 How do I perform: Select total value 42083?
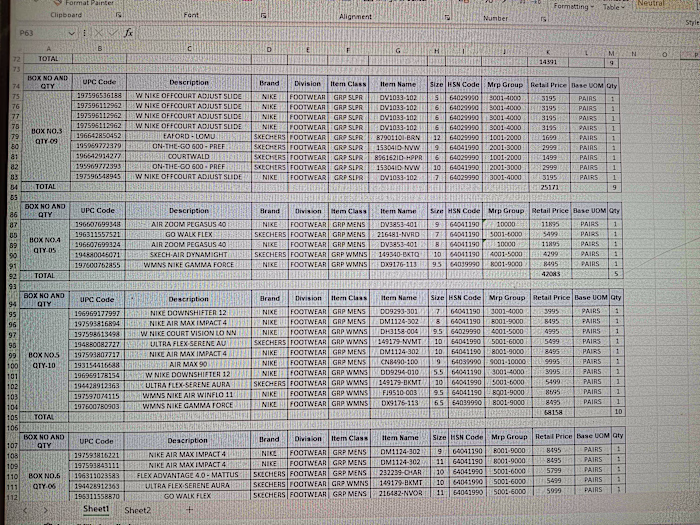551,274
